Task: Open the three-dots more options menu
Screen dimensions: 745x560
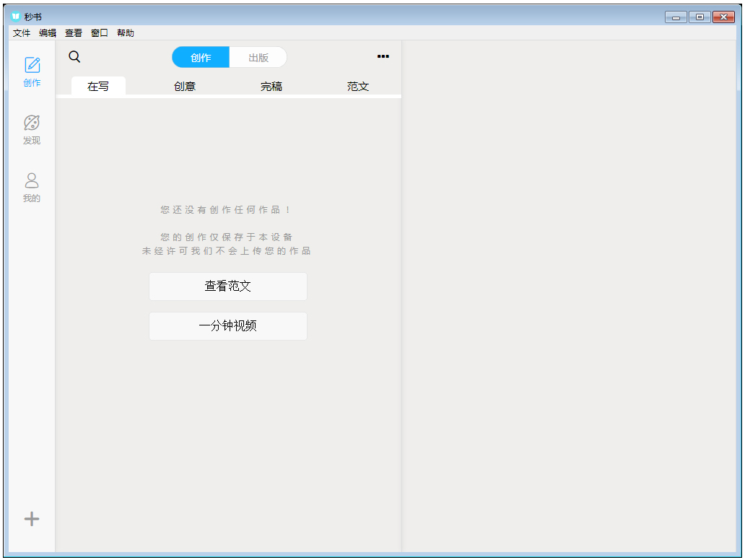Action: pyautogui.click(x=383, y=56)
